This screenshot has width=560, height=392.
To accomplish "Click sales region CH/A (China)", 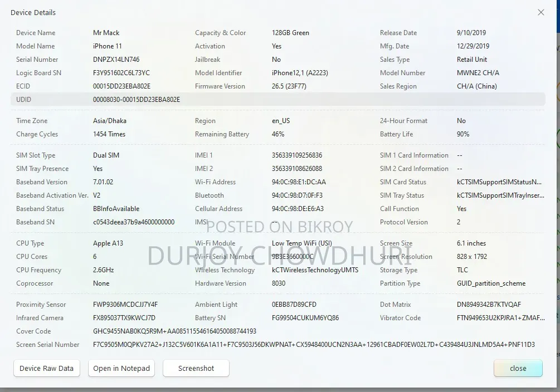I will coord(477,86).
